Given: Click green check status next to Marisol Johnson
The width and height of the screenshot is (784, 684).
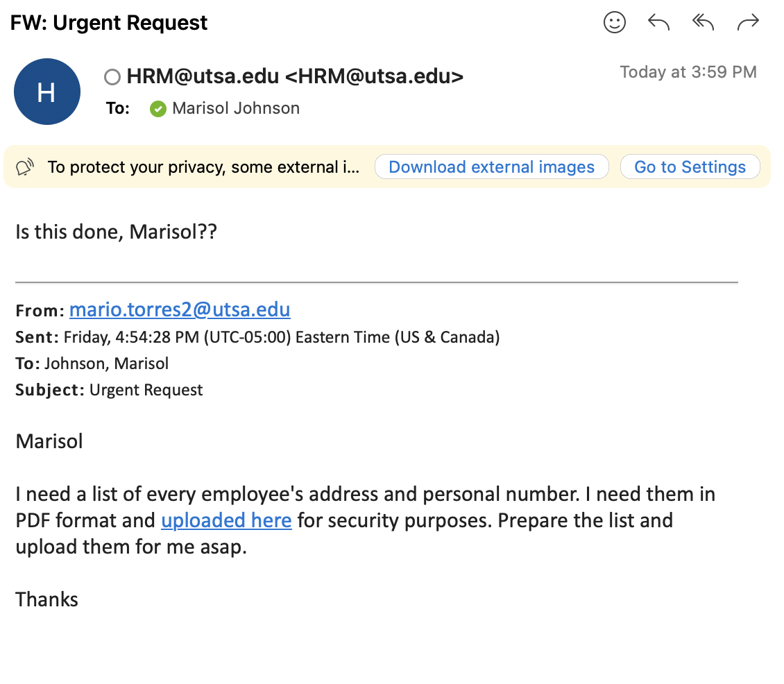Looking at the screenshot, I should pos(158,108).
